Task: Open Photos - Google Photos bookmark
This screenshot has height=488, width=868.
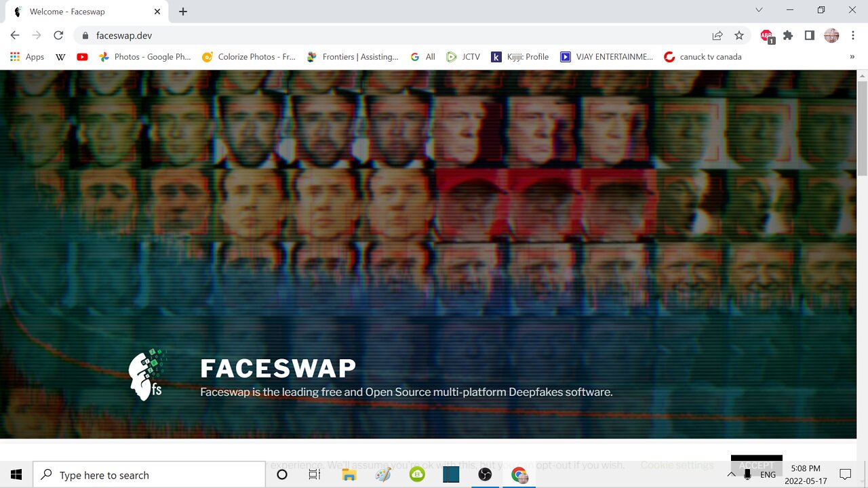Action: (x=145, y=57)
